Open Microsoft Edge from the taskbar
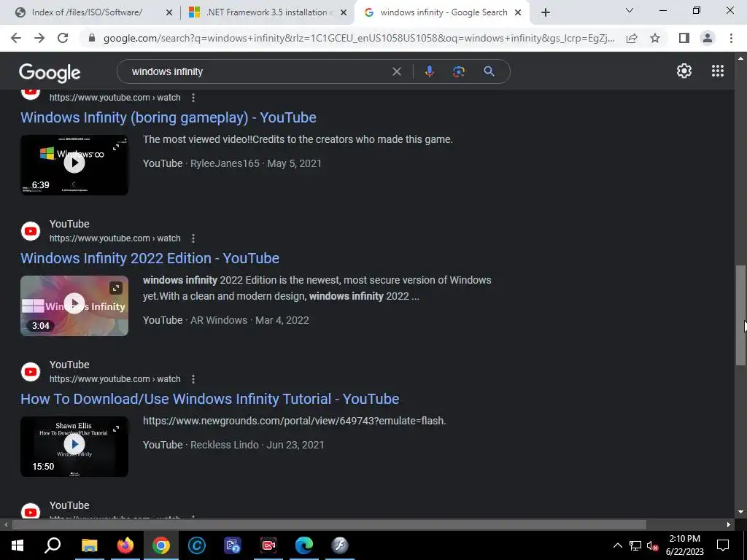This screenshot has height=560, width=747. (304, 545)
